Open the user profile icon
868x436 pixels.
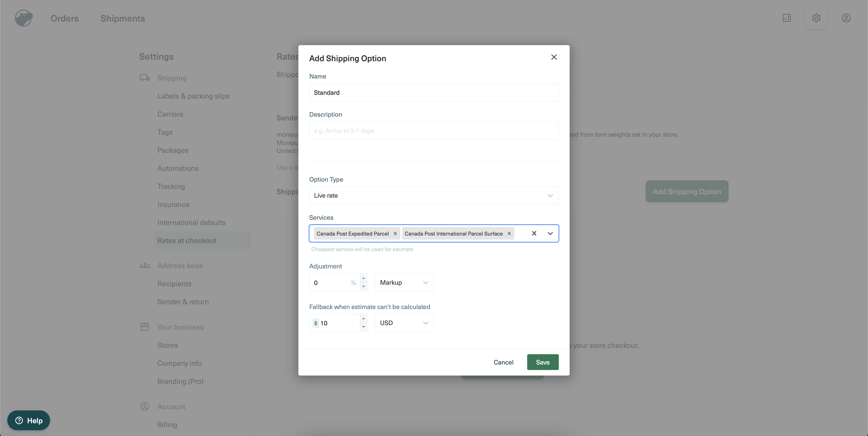click(x=846, y=18)
